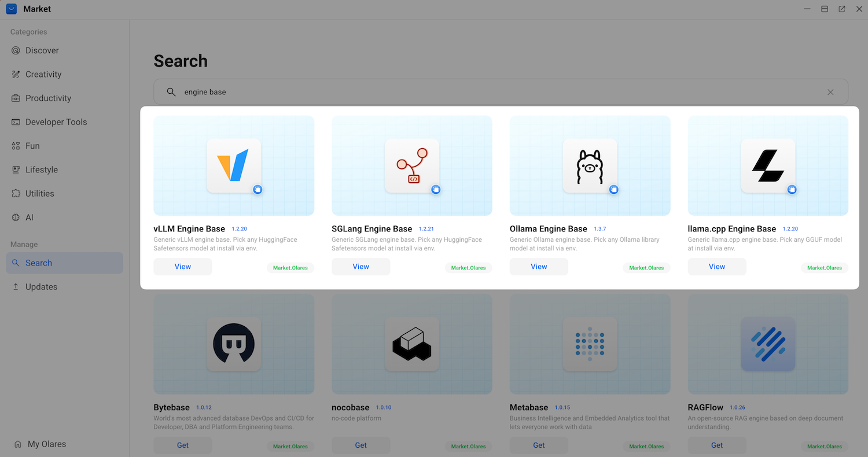This screenshot has height=457, width=868.
Task: Click Get for Metabase
Action: coord(539,445)
